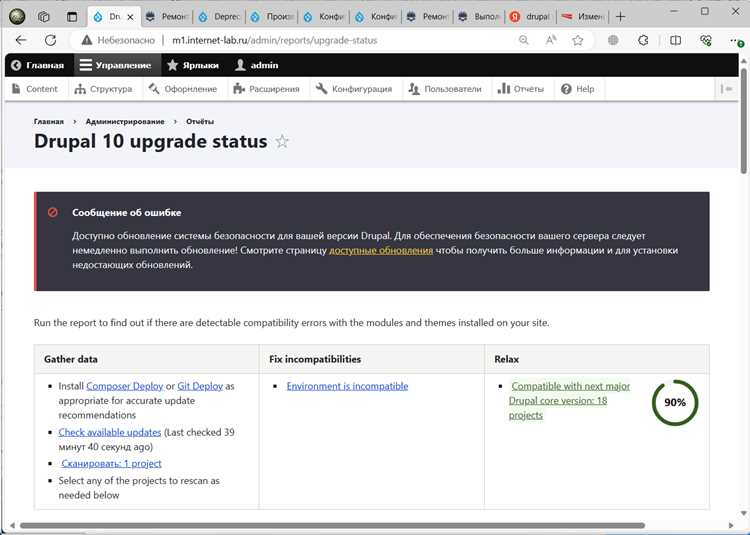Click Check available updates link
Image resolution: width=750 pixels, height=535 pixels.
[x=110, y=432]
